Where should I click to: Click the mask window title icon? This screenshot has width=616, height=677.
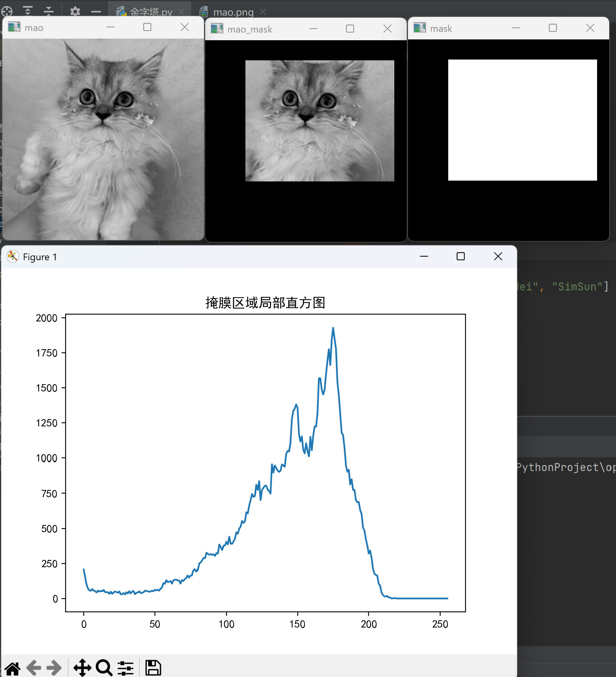tap(420, 28)
